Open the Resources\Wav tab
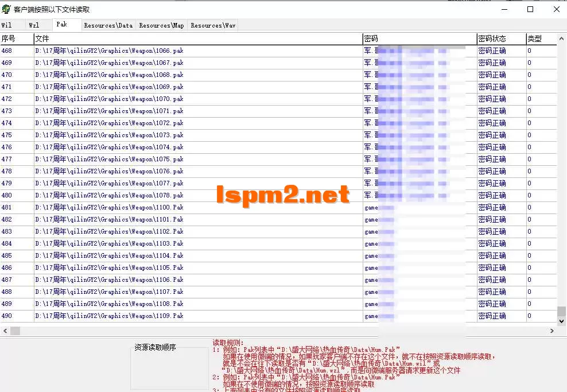This screenshot has width=567, height=392. coord(213,25)
